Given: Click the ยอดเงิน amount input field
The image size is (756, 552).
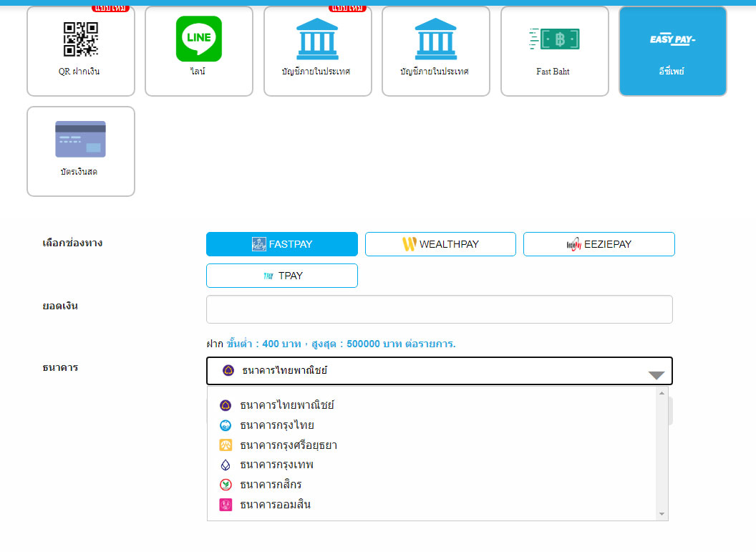Looking at the screenshot, I should (x=439, y=309).
